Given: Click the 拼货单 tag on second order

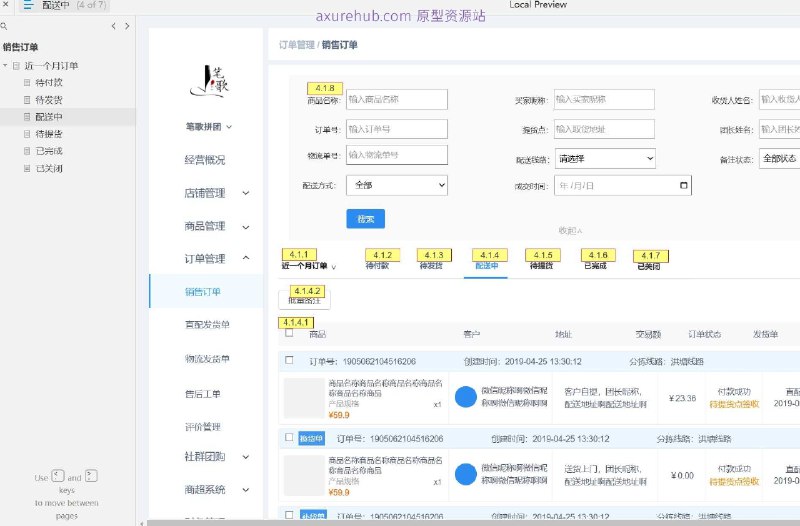Looking at the screenshot, I should [311, 438].
